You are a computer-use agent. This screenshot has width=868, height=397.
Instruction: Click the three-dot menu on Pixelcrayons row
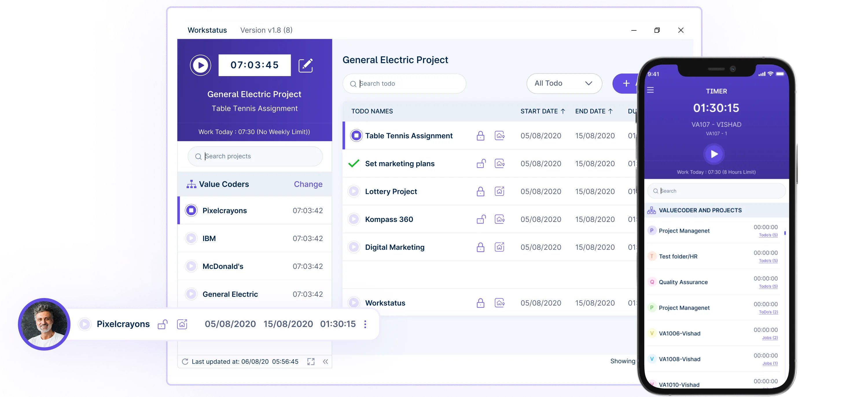365,324
